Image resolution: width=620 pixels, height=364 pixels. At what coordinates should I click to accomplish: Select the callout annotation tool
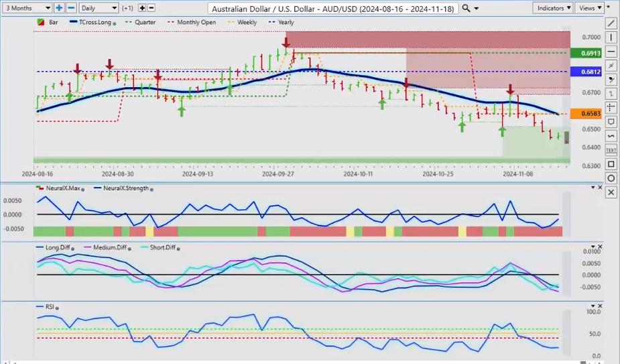pyautogui.click(x=611, y=122)
